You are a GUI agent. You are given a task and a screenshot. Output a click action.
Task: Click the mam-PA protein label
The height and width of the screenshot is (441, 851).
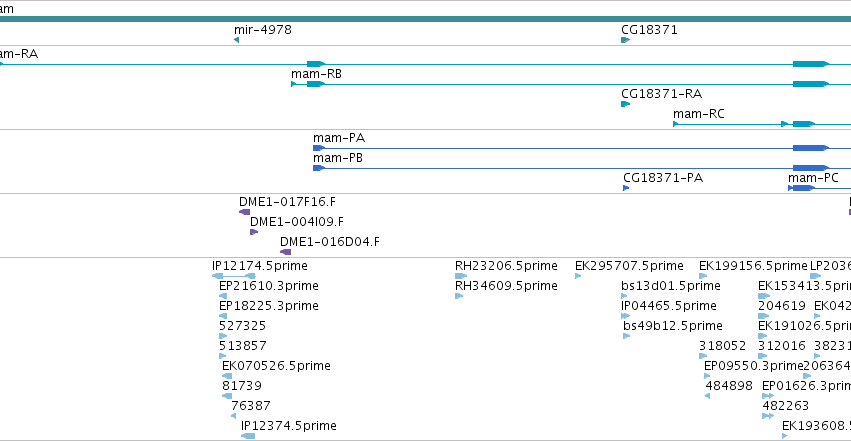pos(339,138)
